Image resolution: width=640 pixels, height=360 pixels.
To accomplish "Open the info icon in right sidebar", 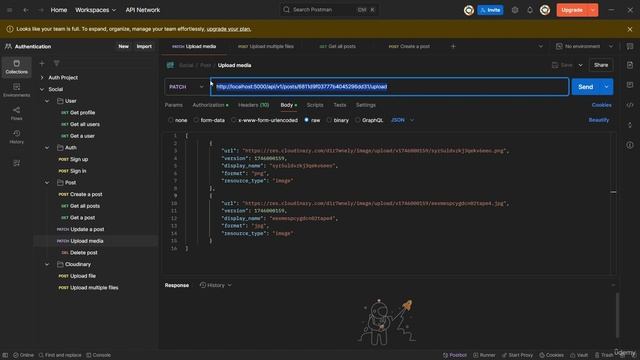I will 630,145.
